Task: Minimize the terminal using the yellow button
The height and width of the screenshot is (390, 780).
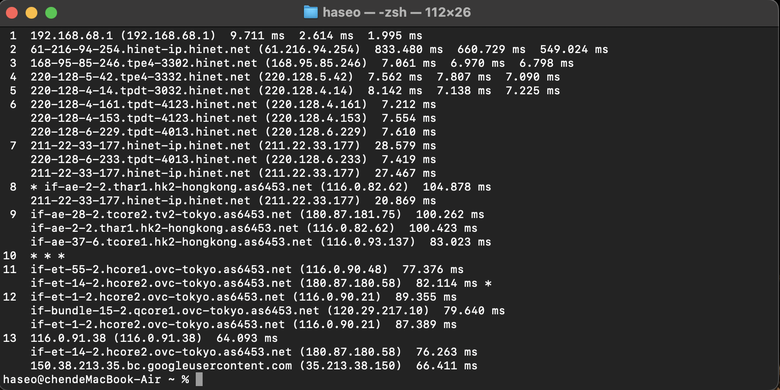Action: (31, 13)
